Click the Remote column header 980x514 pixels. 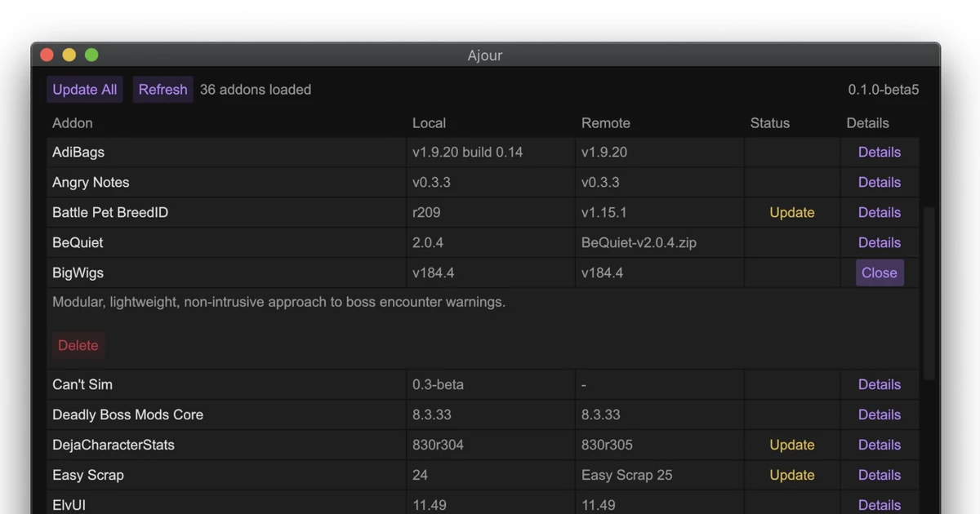click(605, 122)
